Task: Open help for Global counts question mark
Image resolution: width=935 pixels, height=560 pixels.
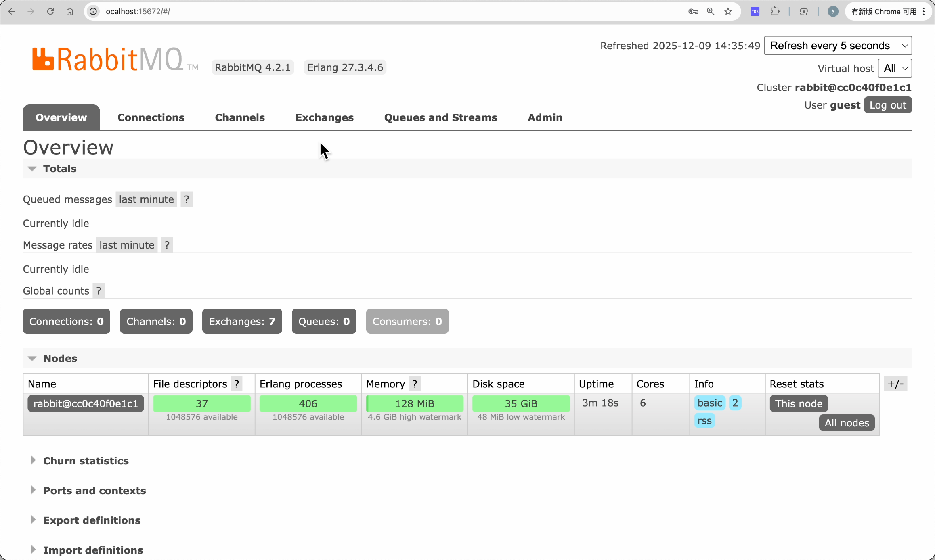Action: coord(99,291)
